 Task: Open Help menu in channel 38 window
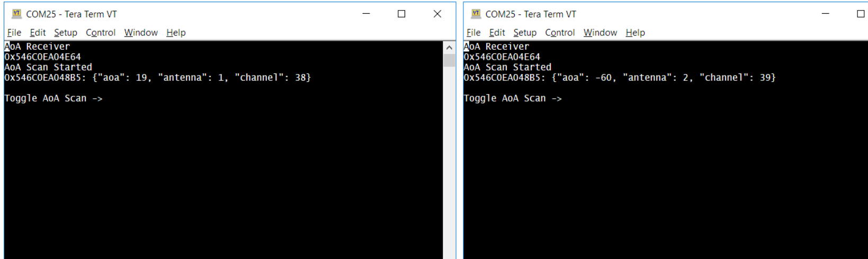pos(176,33)
